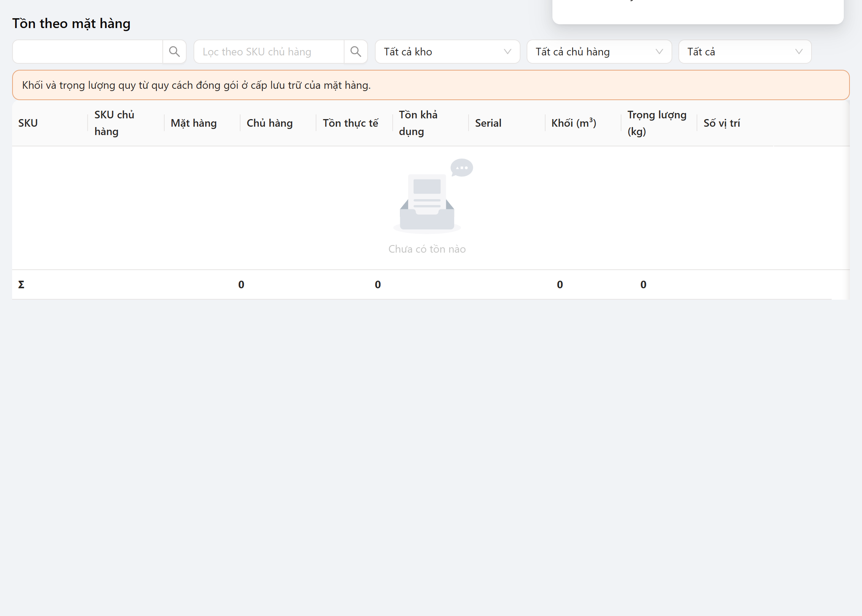The width and height of the screenshot is (862, 616).
Task: Click the 'Serial' column header
Action: pyautogui.click(x=507, y=123)
